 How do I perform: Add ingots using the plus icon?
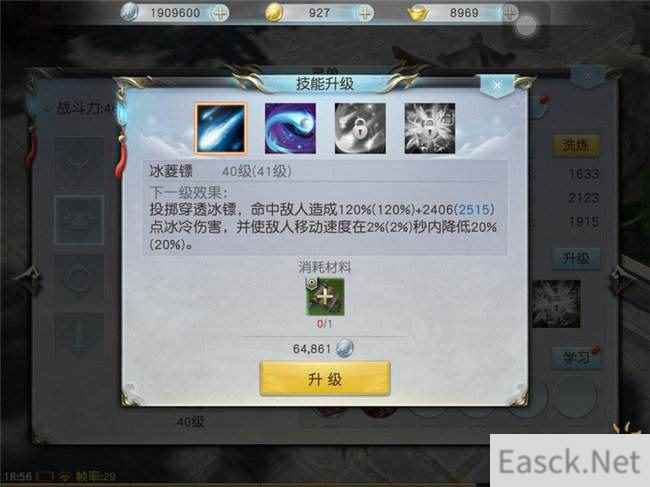click(510, 13)
